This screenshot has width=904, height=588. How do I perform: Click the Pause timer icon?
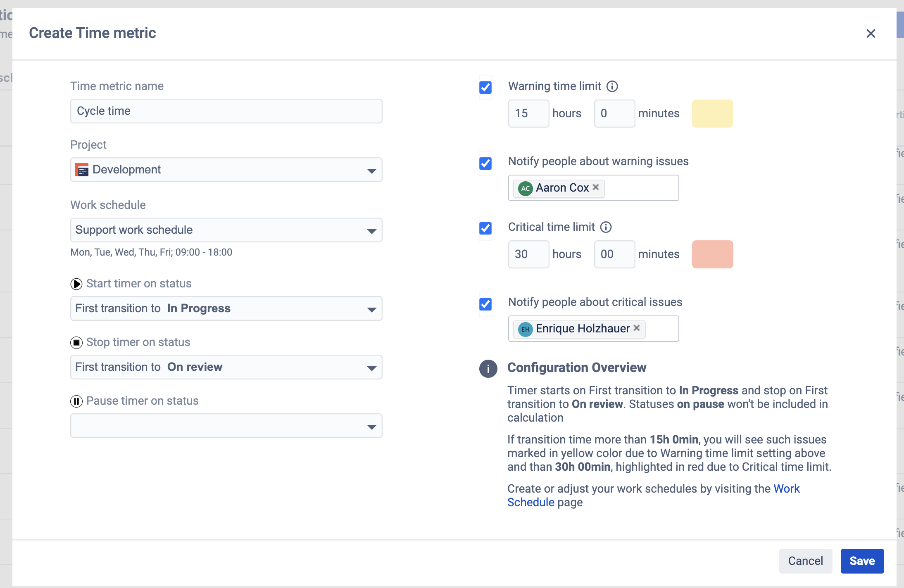[76, 401]
